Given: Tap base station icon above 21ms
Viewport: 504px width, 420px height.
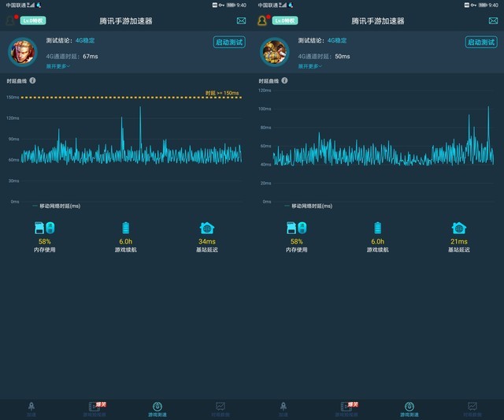Looking at the screenshot, I should [459, 228].
